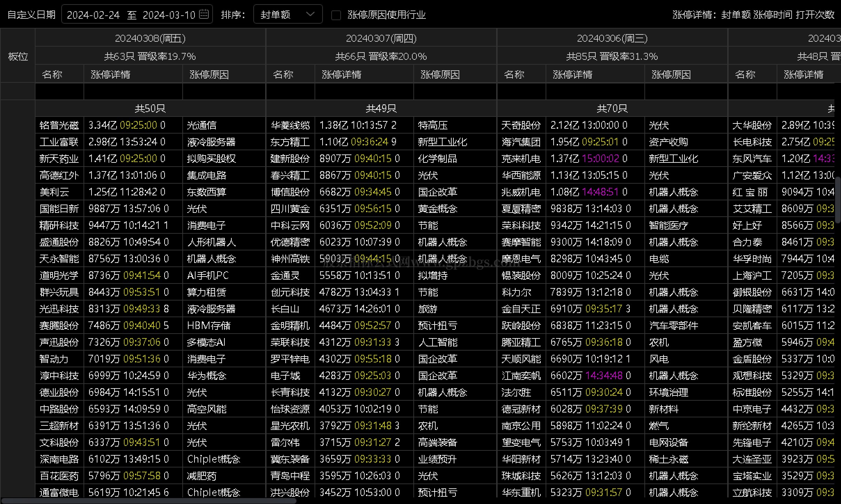Image resolution: width=841 pixels, height=504 pixels.
Task: Select 20240308(周五) date column header
Action: point(150,38)
